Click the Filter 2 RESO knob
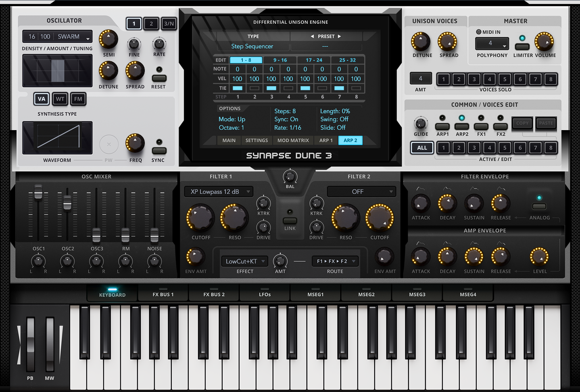Screen dimensions: 580x392 click(x=346, y=218)
